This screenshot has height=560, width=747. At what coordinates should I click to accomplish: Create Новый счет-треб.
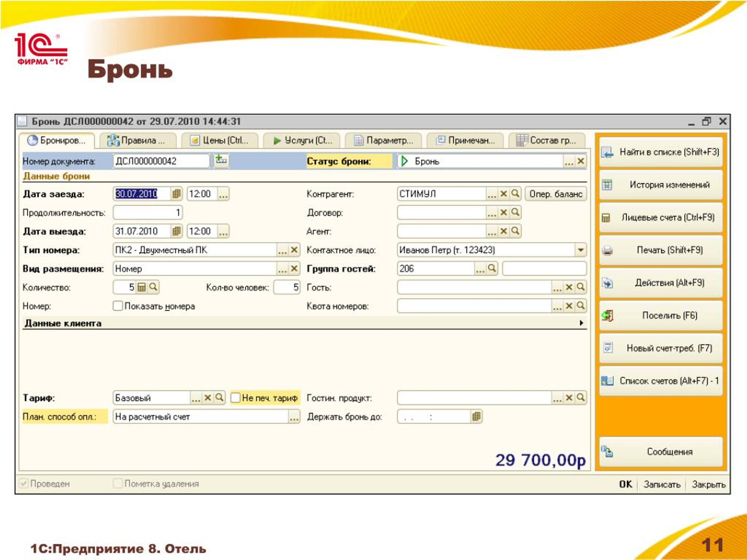[x=661, y=348]
